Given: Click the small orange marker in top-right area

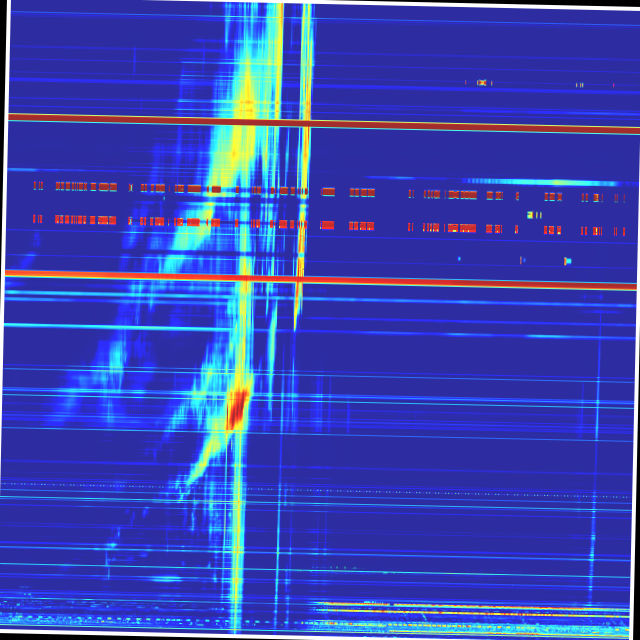Looking at the screenshot, I should (x=482, y=83).
